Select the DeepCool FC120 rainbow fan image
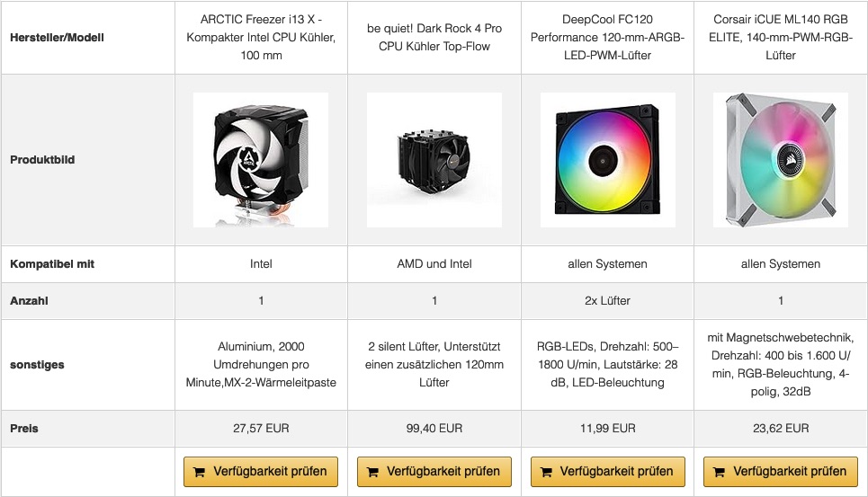 point(607,159)
